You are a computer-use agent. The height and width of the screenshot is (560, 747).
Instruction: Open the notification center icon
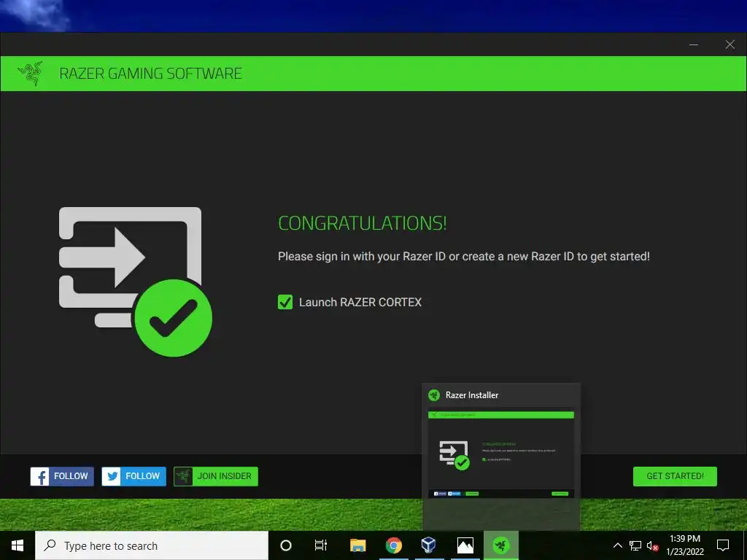(x=723, y=545)
